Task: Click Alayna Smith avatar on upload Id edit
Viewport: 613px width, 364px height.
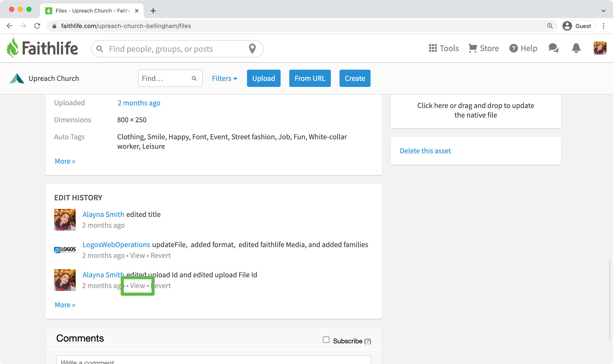Action: pyautogui.click(x=65, y=280)
